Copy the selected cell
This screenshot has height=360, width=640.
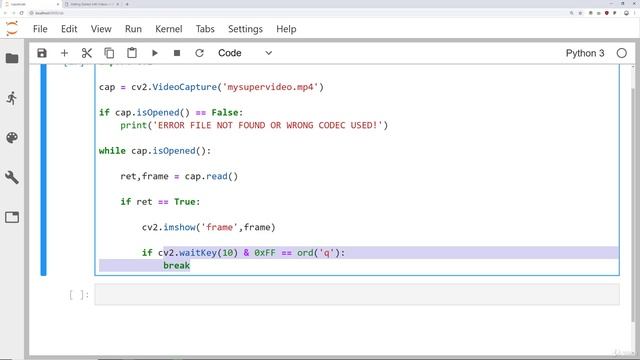[109, 53]
